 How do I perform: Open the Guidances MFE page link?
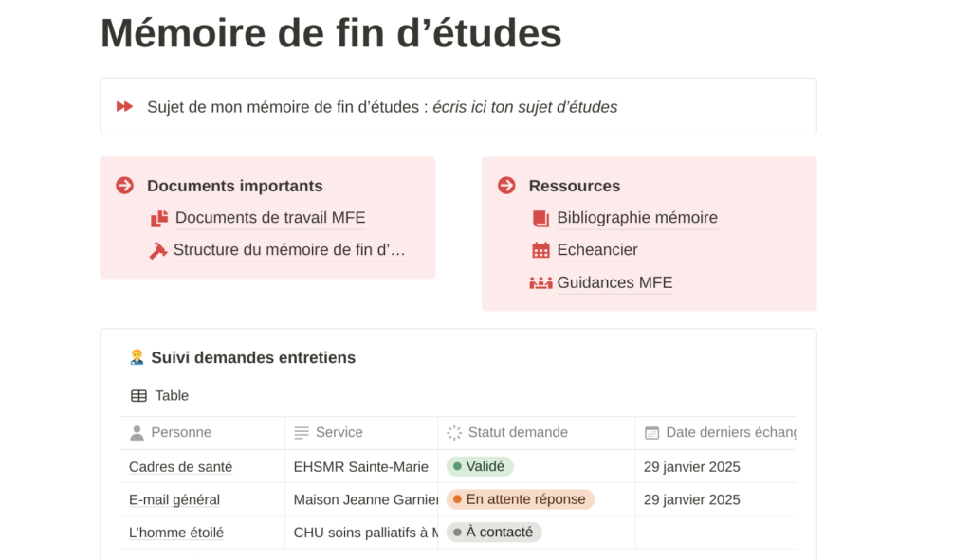tap(614, 282)
